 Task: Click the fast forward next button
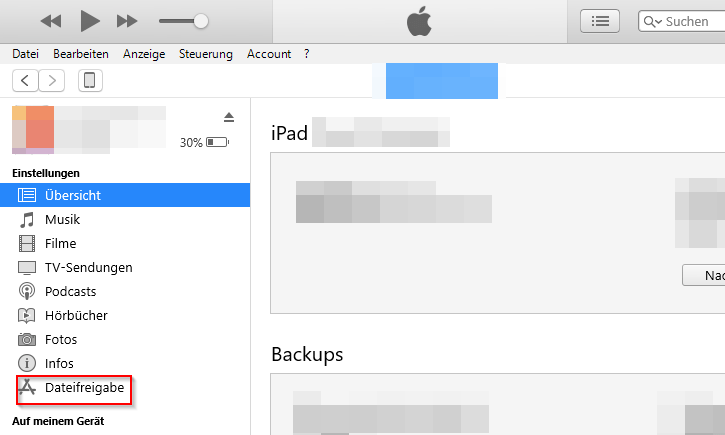[127, 20]
